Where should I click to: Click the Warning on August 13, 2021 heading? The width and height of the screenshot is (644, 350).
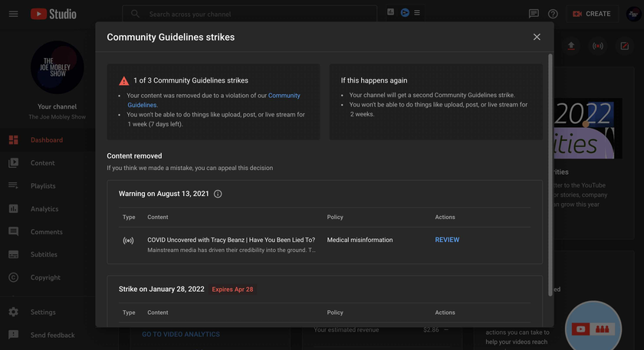[x=164, y=194]
